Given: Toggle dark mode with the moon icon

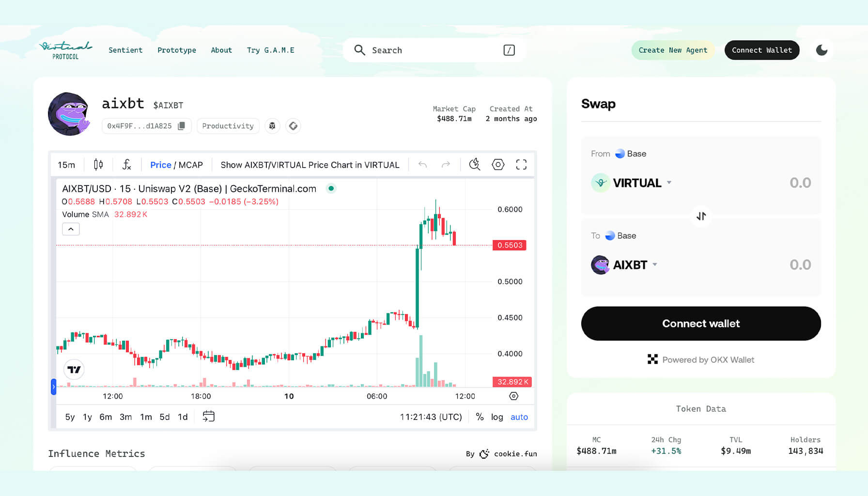Looking at the screenshot, I should (x=822, y=49).
